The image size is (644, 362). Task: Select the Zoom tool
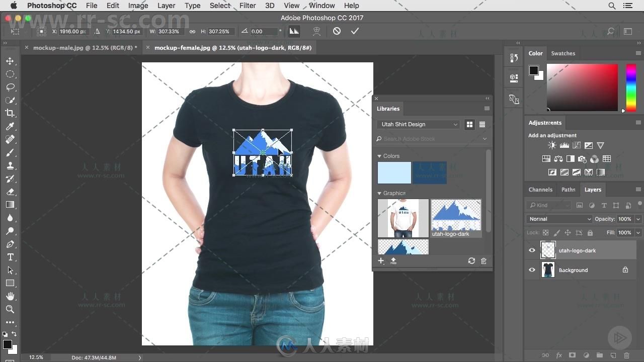(x=10, y=309)
